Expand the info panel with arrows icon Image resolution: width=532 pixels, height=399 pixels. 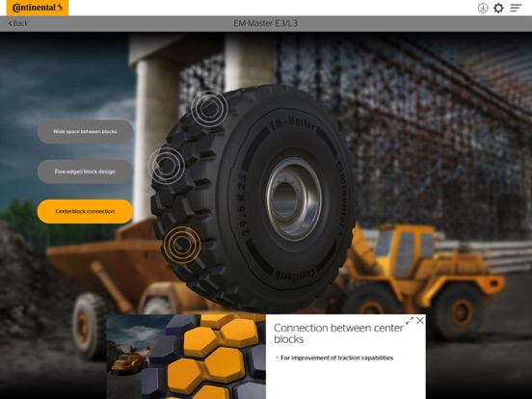coord(410,321)
